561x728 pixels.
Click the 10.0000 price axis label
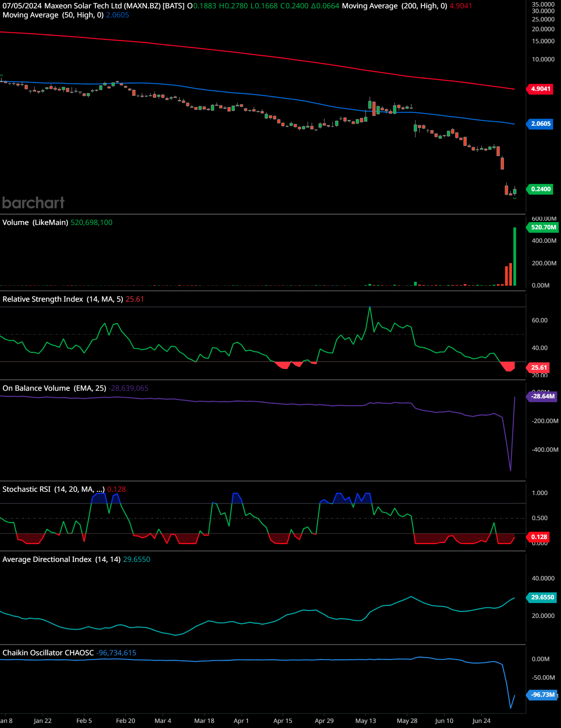coord(543,59)
